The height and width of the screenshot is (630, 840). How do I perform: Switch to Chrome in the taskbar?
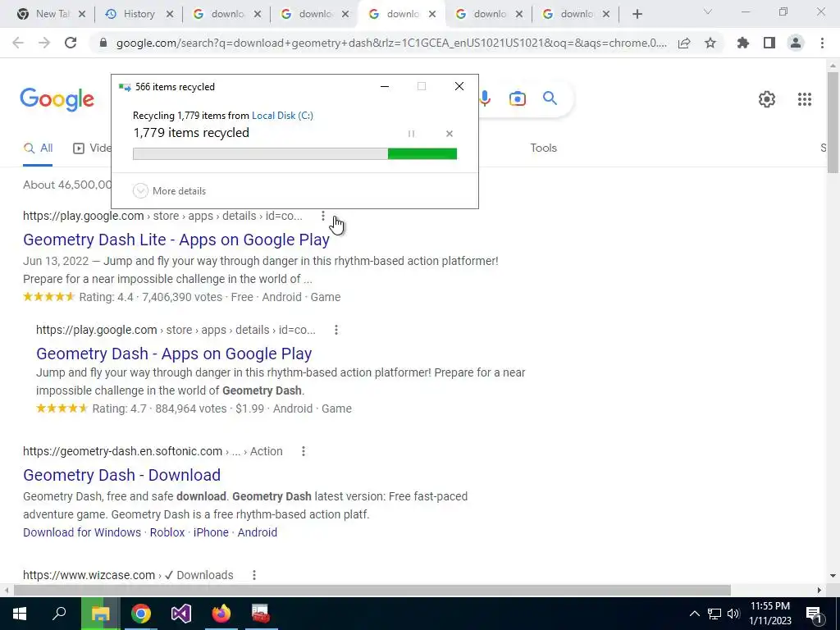(x=141, y=614)
